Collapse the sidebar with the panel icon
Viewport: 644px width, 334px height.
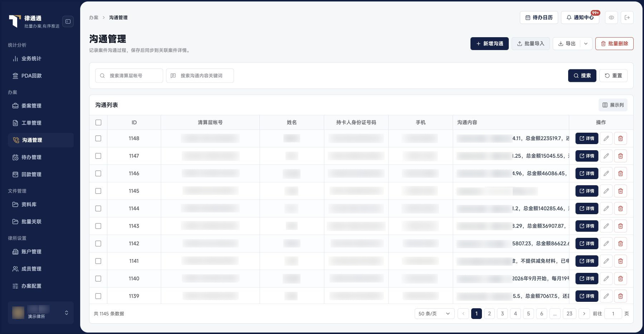[68, 21]
